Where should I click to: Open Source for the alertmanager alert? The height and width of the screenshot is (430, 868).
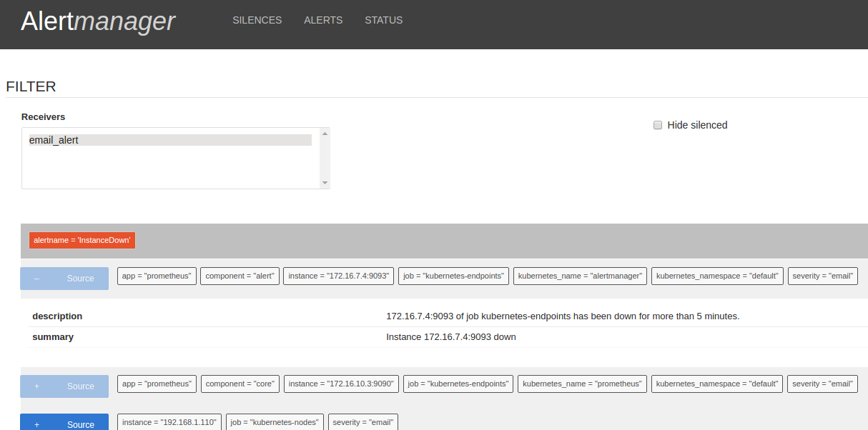80,279
